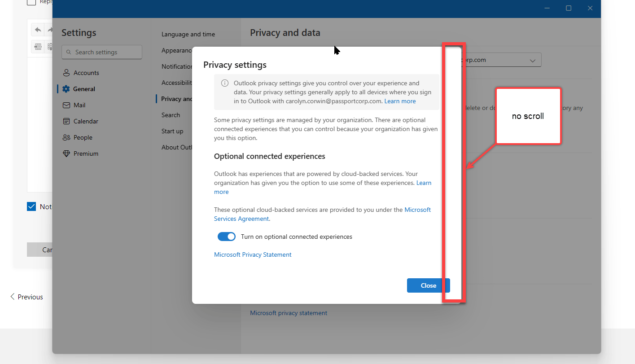Click the Accounts person icon
This screenshot has width=635, height=364.
[x=66, y=73]
